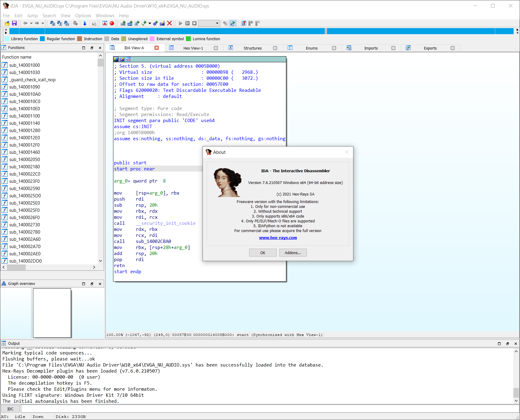The height and width of the screenshot is (420, 520).
Task: Jump to address with blue down arrow
Action: 85,23
